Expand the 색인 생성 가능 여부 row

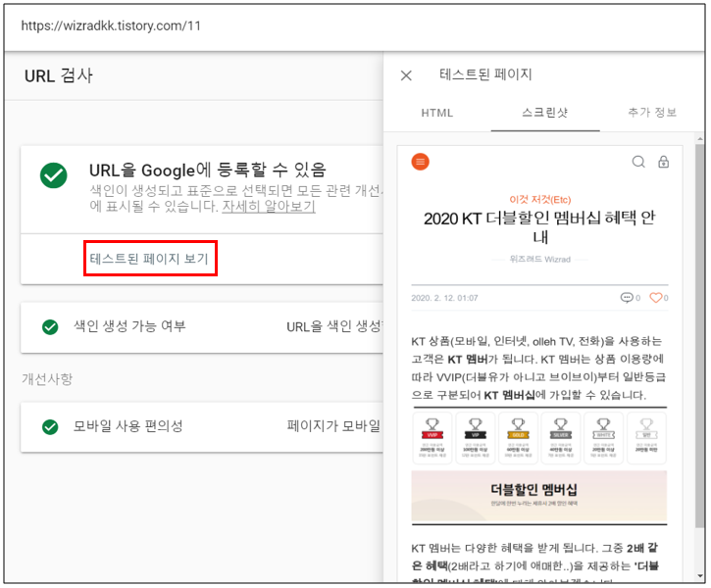point(202,327)
